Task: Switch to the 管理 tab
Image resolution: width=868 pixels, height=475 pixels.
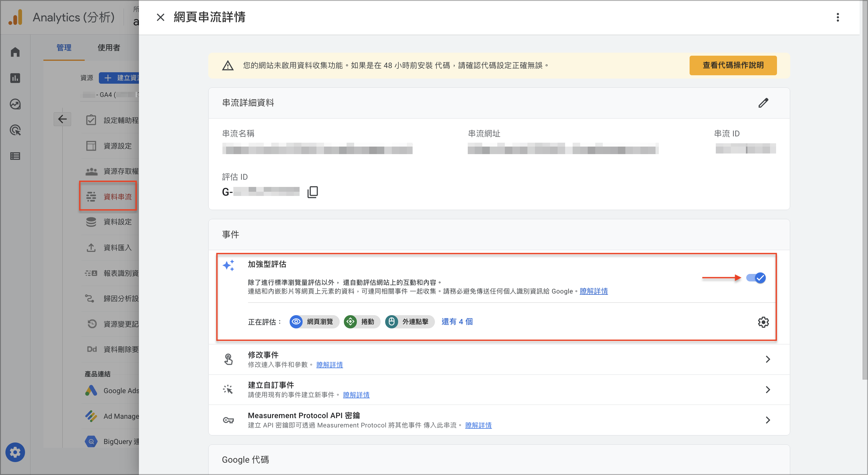Action: (x=64, y=48)
